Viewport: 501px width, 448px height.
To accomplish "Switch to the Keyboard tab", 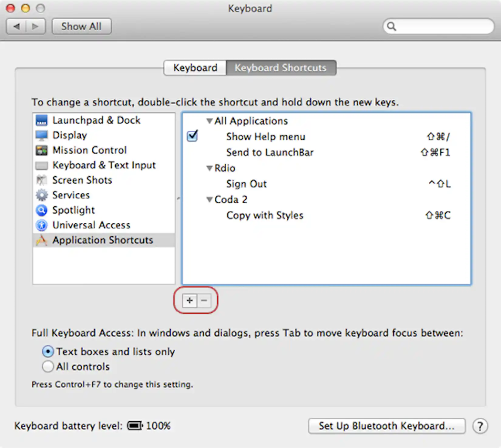I will pos(195,68).
